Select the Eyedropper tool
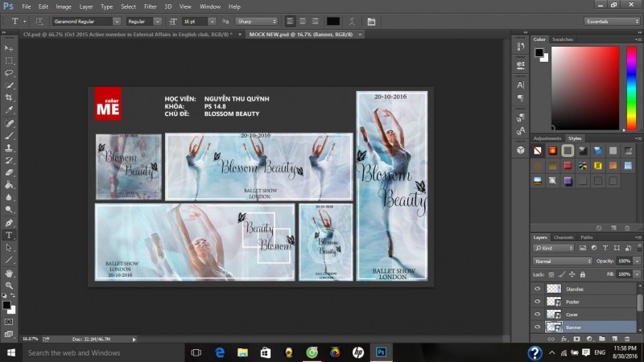 (9, 110)
